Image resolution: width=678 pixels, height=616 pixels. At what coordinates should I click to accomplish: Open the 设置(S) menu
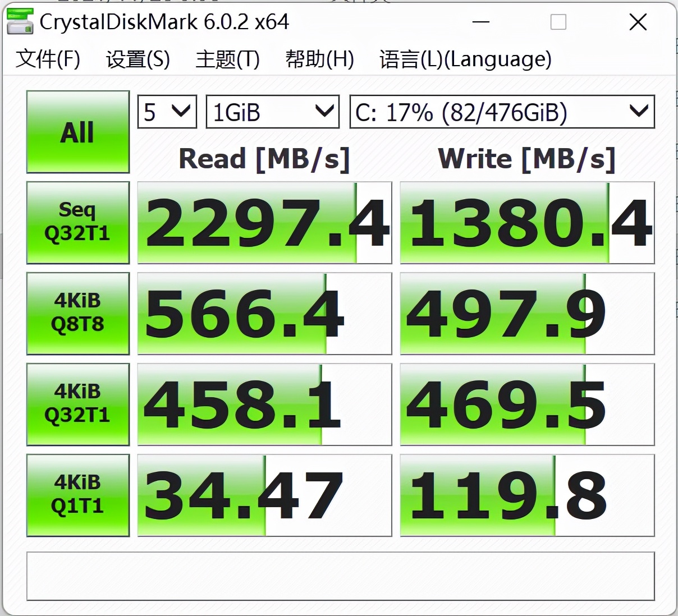[x=138, y=59]
